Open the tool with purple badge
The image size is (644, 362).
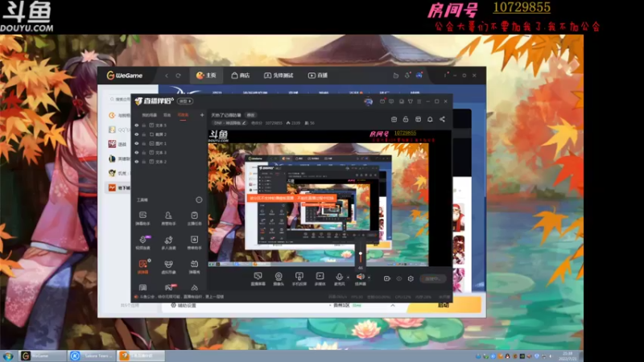[x=142, y=243]
